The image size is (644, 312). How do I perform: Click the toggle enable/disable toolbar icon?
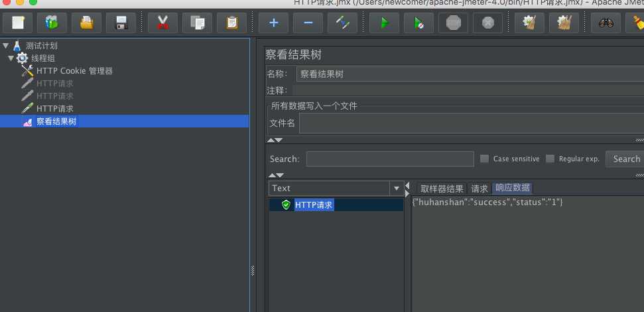point(342,23)
